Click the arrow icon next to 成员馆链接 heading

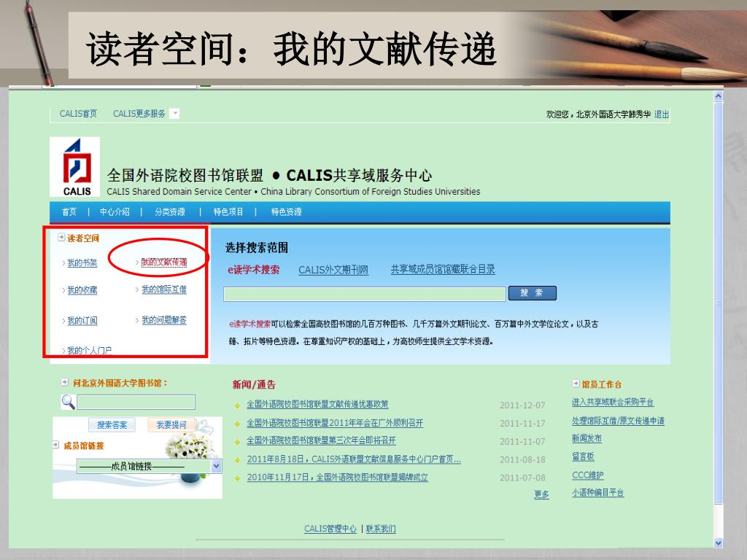55,445
